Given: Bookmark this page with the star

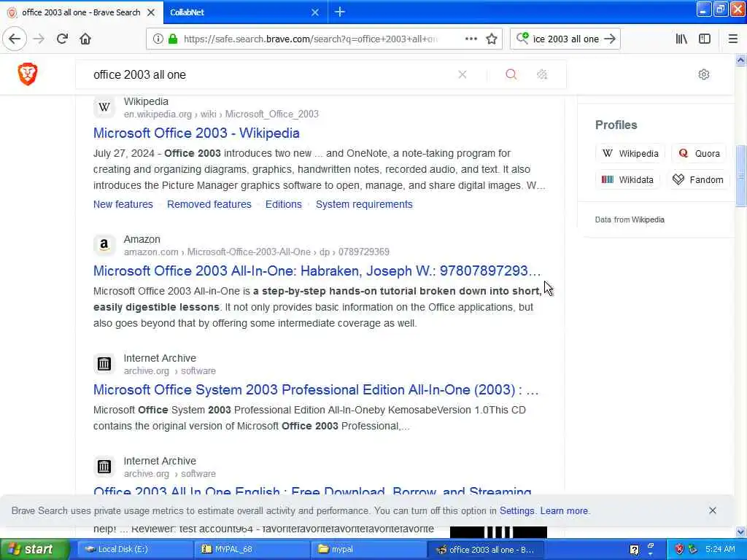Looking at the screenshot, I should (492, 39).
